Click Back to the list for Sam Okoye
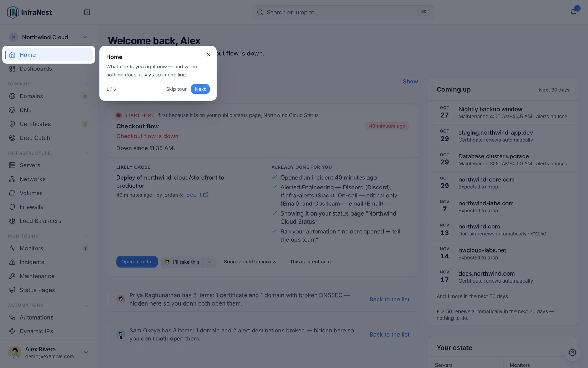The height and width of the screenshot is (368, 588). pyautogui.click(x=389, y=335)
